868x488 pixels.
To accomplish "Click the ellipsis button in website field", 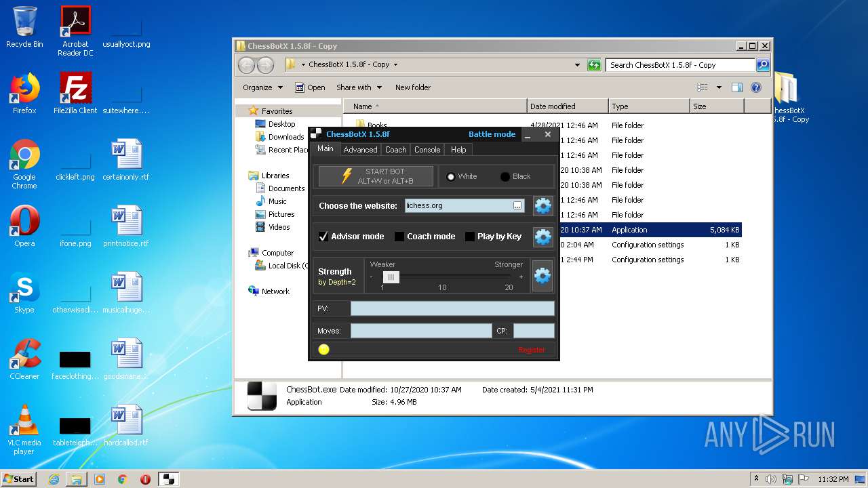I will (517, 205).
